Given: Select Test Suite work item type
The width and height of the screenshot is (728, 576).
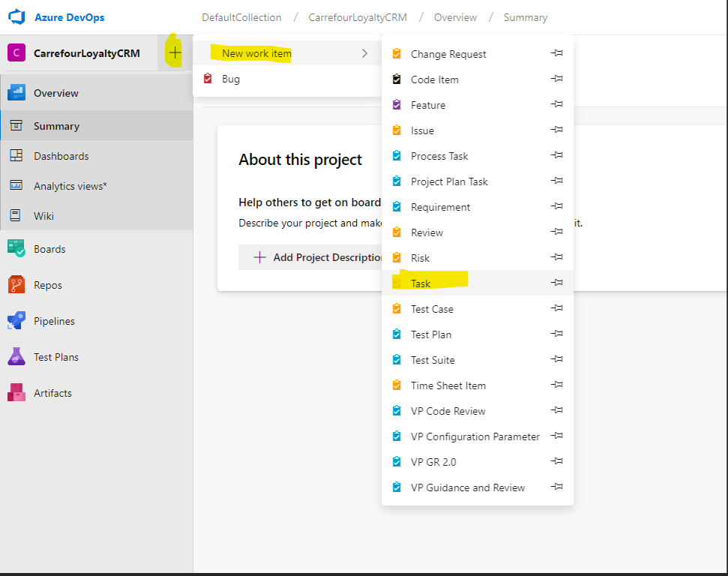Looking at the screenshot, I should (x=478, y=359).
